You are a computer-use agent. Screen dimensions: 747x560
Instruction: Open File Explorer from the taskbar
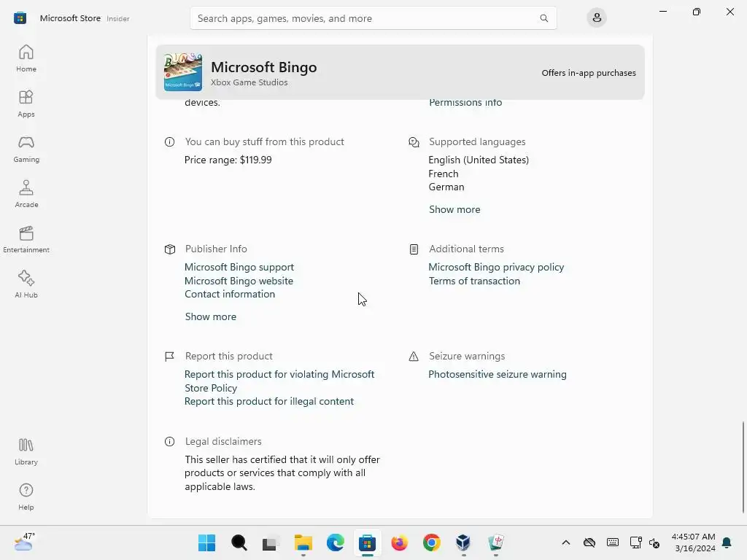point(303,542)
